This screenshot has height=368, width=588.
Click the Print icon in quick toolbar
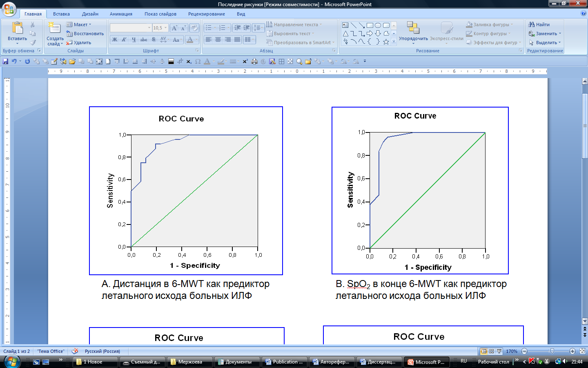(x=254, y=61)
